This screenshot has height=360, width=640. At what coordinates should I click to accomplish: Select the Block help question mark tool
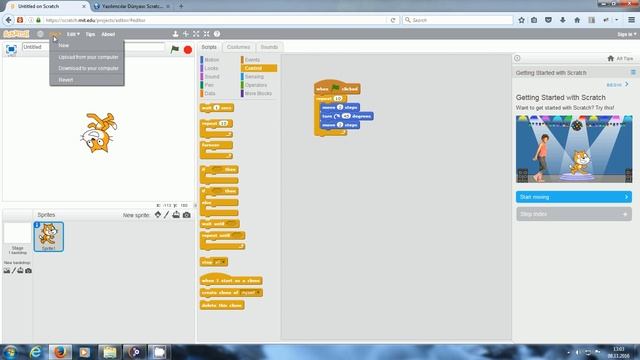(217, 34)
